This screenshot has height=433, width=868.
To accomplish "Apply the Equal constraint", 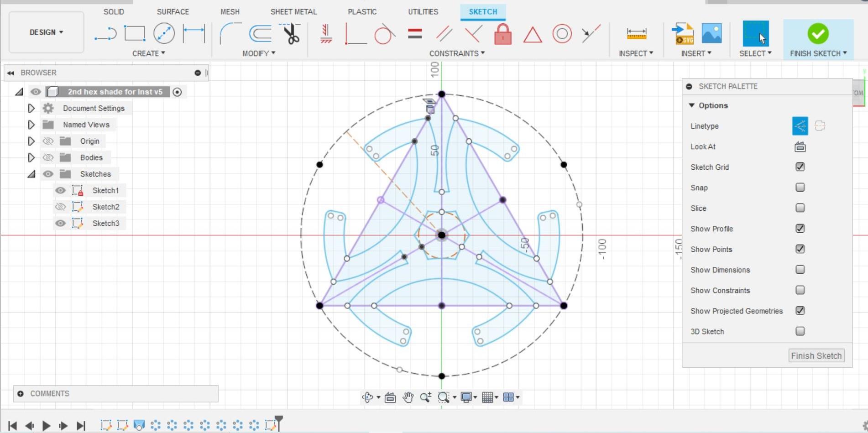I will click(414, 33).
